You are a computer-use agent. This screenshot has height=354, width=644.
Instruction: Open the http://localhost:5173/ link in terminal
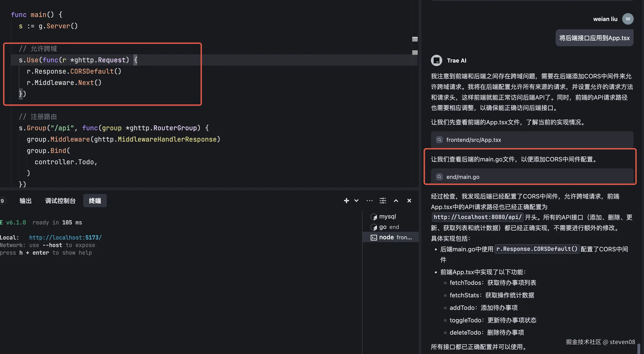65,237
